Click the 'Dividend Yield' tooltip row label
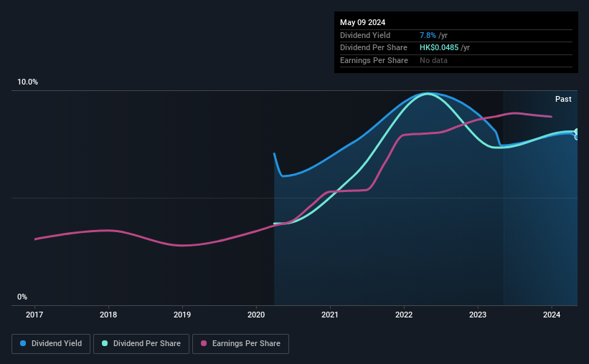The image size is (589, 364). [x=365, y=35]
